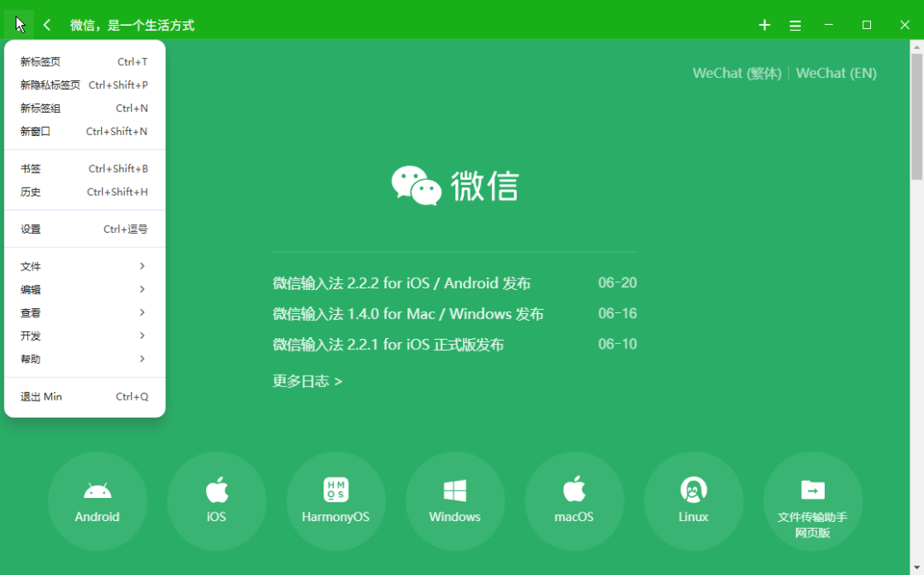
Task: Select 新标签页 menu item
Action: click(x=84, y=62)
